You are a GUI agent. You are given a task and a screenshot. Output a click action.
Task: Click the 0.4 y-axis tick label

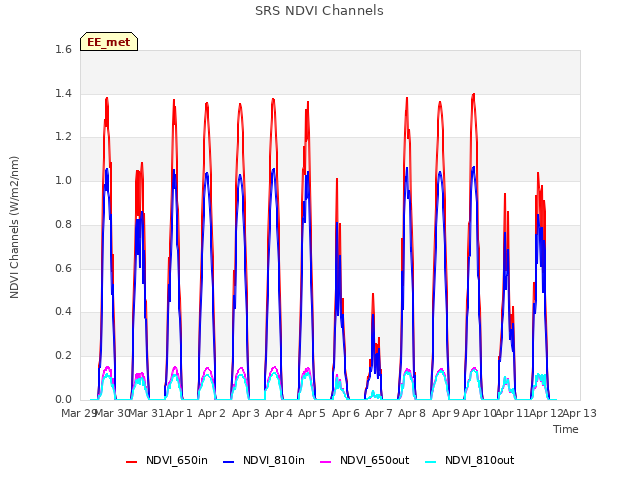pyautogui.click(x=63, y=312)
